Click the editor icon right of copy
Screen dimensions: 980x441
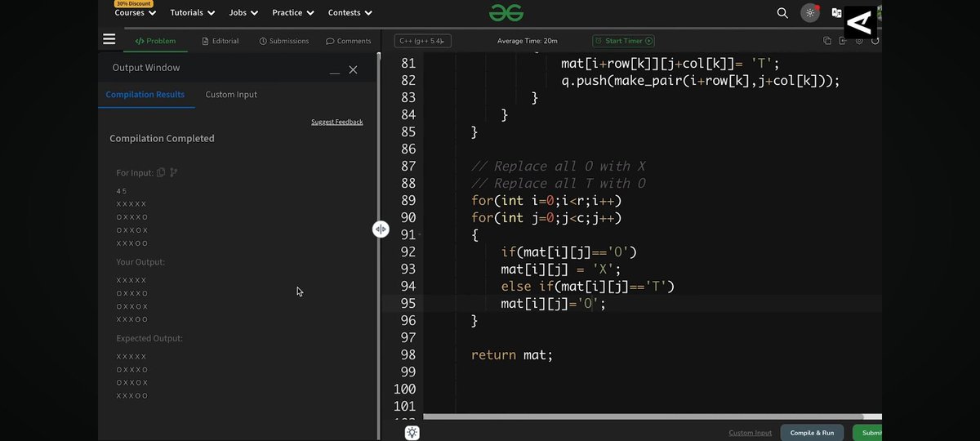click(843, 41)
